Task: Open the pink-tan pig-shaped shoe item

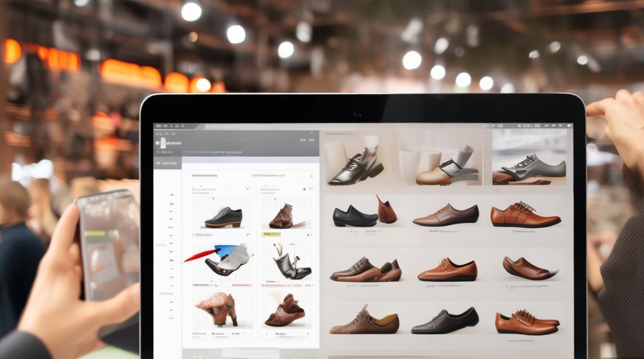Action: 216,309
